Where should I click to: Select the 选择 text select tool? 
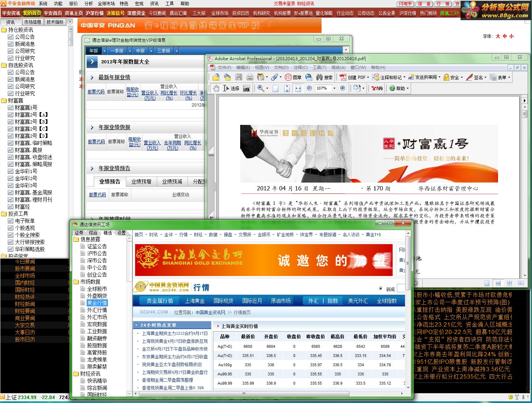coord(231,88)
